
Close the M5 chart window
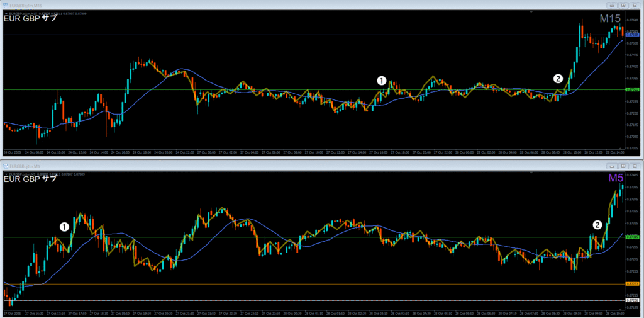click(x=635, y=165)
